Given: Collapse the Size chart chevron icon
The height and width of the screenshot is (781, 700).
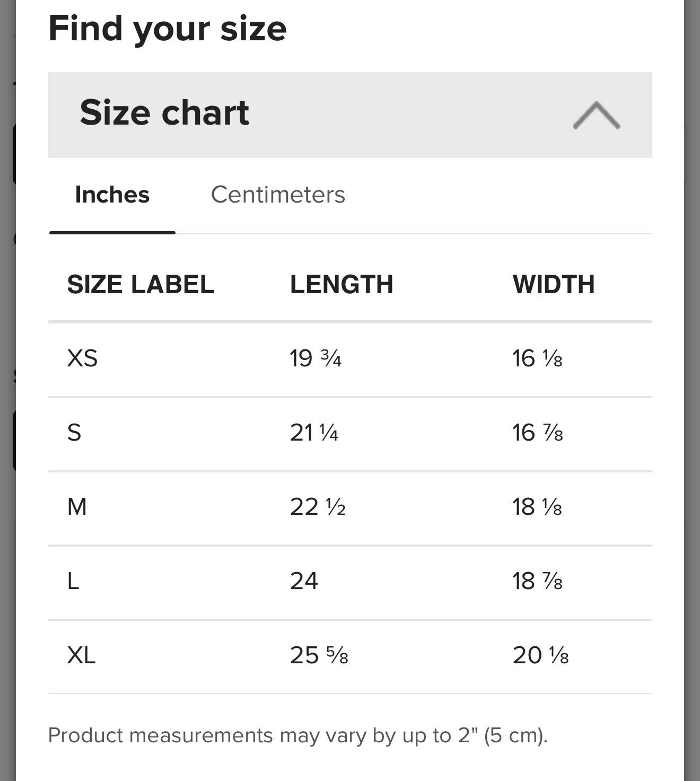Looking at the screenshot, I should [597, 115].
